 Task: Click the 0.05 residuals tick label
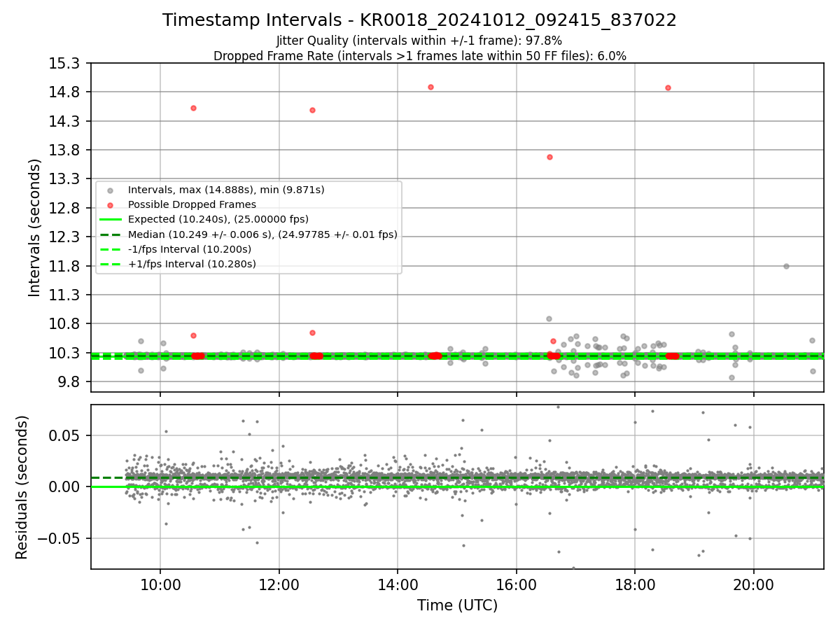click(x=65, y=435)
